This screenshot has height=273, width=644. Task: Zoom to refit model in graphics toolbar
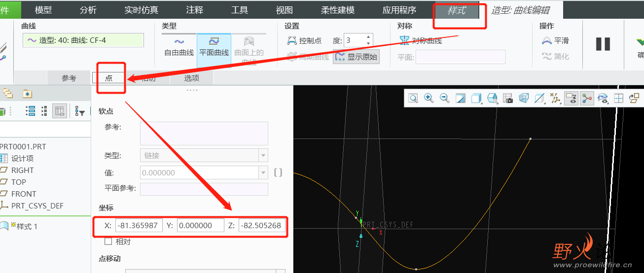(x=413, y=98)
